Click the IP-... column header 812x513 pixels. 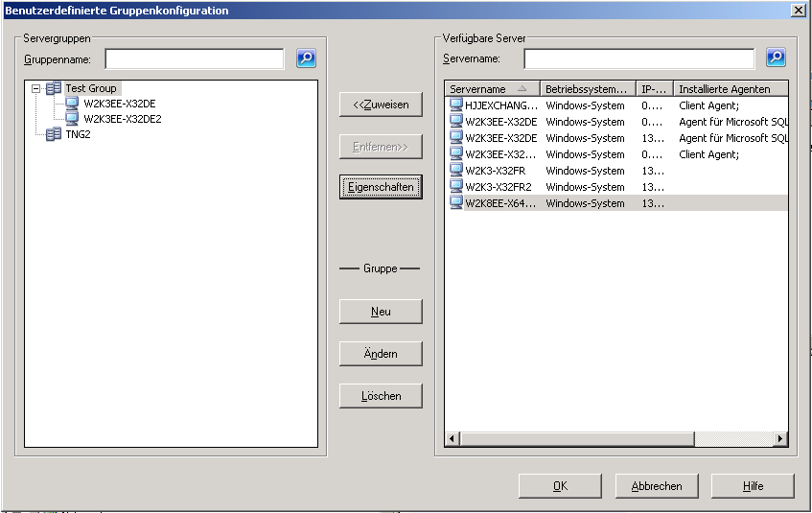tap(655, 88)
